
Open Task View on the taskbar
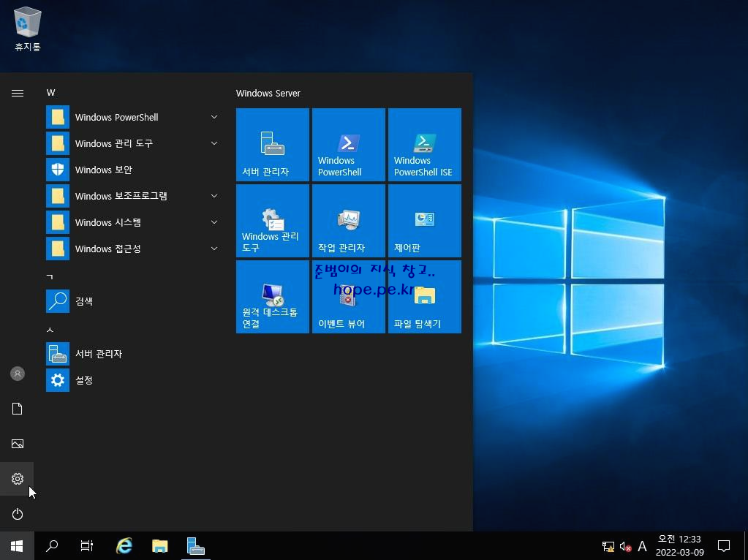point(87,546)
